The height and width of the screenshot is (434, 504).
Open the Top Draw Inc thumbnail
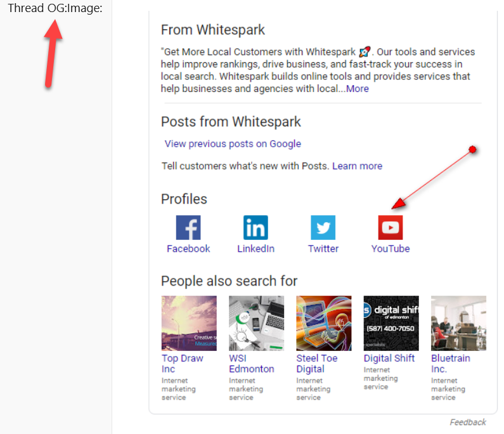[x=189, y=323]
